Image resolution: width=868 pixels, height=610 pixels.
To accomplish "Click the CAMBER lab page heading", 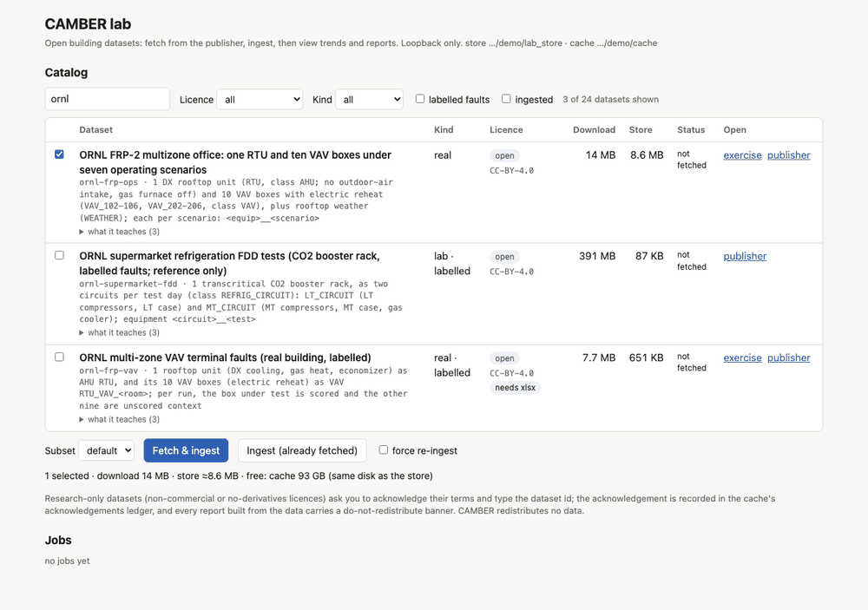I will click(88, 23).
